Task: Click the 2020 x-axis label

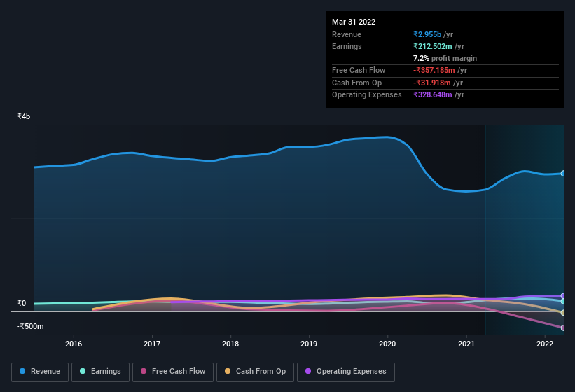Action: coord(387,344)
